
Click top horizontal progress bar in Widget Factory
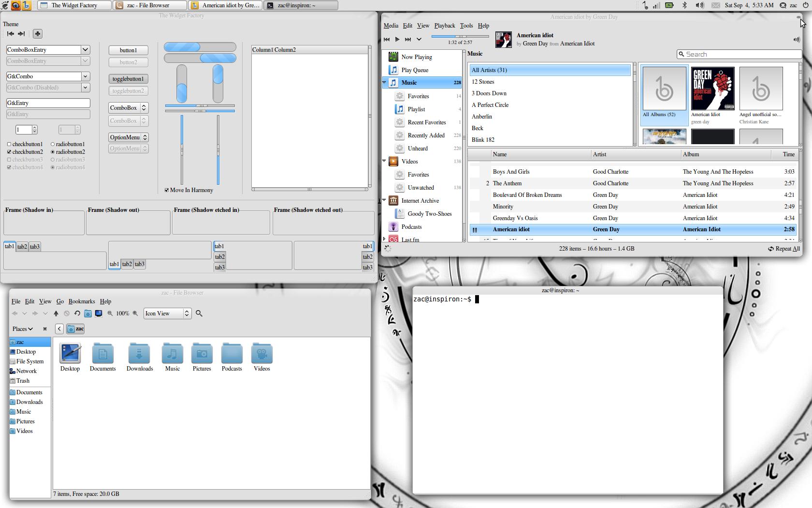click(200, 47)
